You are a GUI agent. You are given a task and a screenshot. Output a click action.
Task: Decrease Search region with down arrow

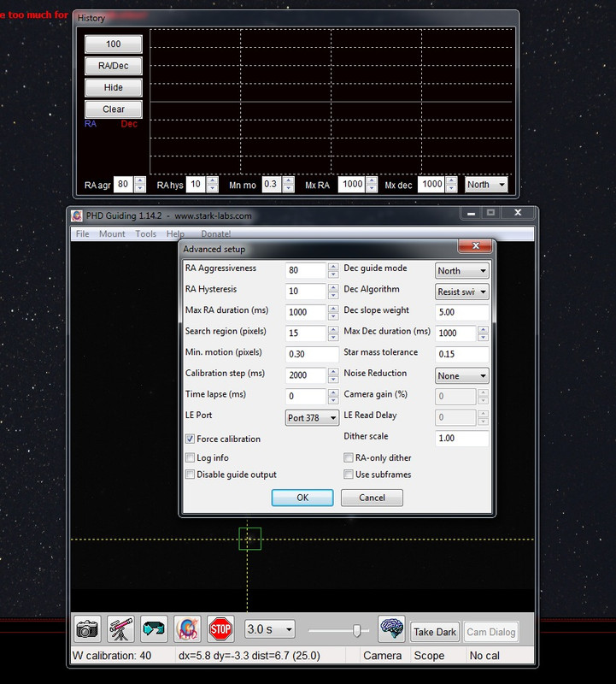click(x=333, y=337)
